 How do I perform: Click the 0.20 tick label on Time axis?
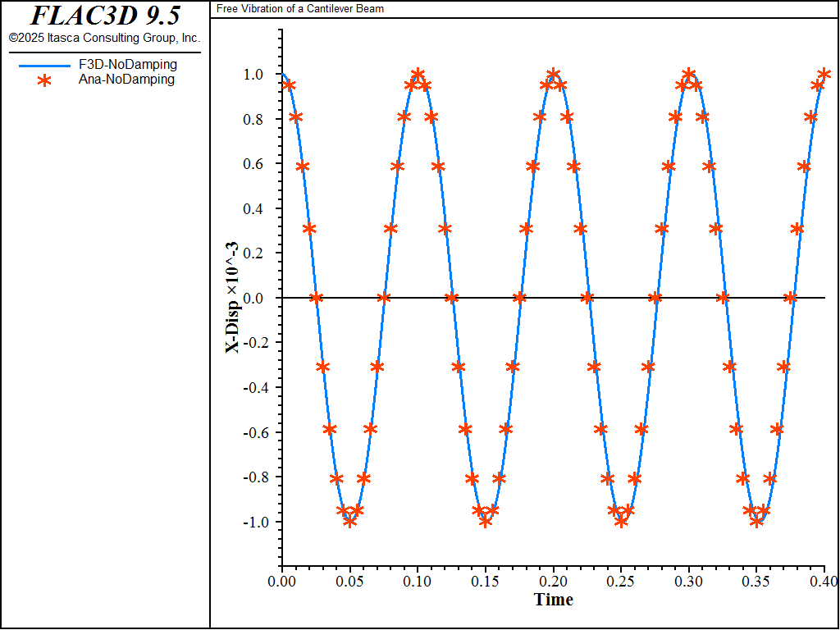(553, 580)
